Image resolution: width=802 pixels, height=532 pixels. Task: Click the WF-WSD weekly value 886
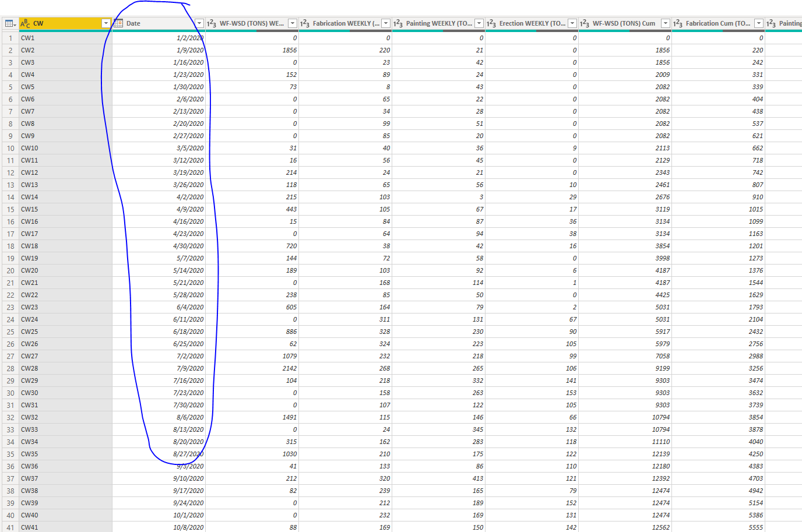pyautogui.click(x=252, y=332)
